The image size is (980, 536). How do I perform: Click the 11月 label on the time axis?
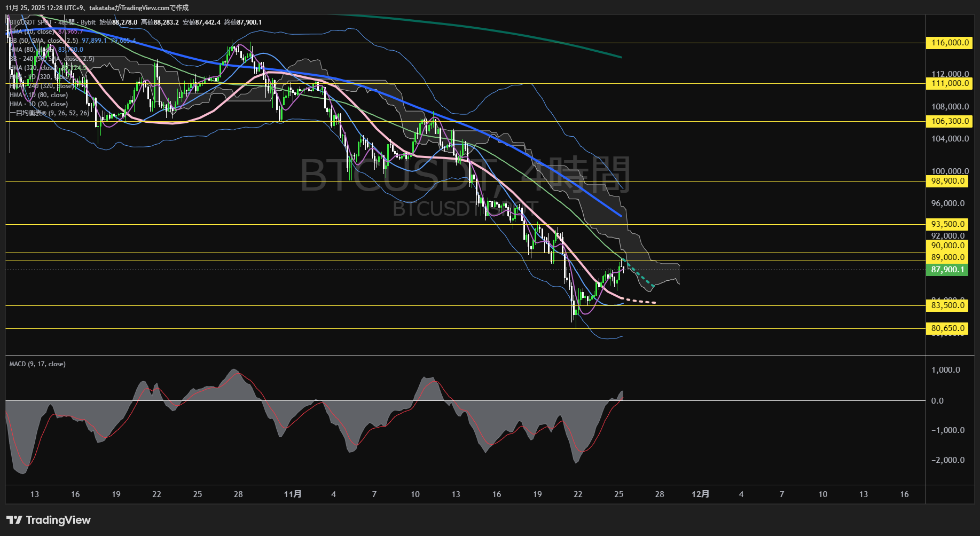coord(293,494)
